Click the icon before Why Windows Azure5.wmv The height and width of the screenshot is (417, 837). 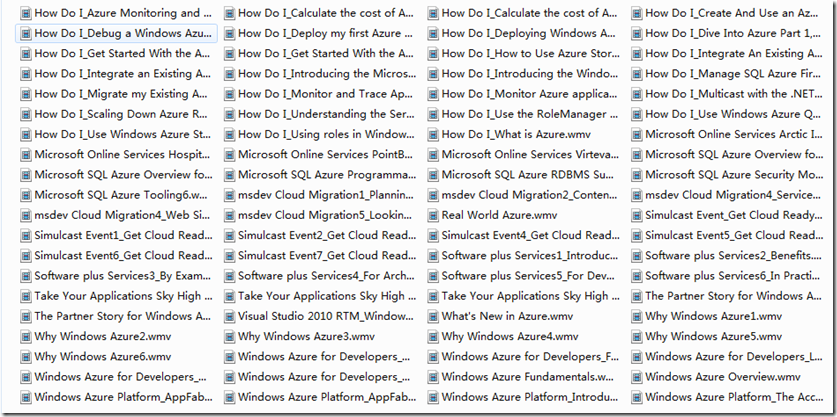636,337
